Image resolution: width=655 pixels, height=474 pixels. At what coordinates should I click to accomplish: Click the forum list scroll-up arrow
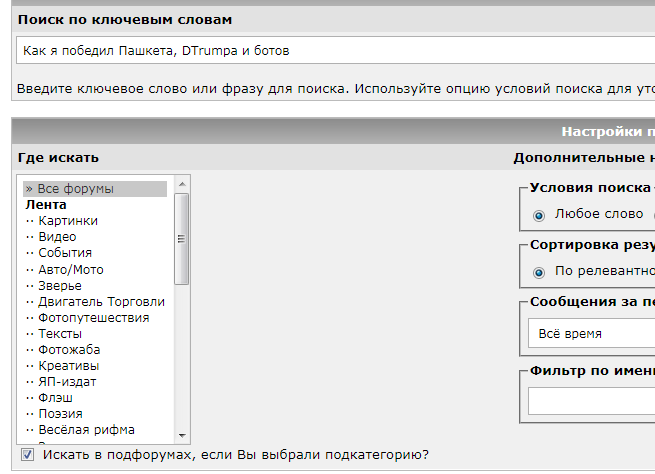tap(182, 184)
